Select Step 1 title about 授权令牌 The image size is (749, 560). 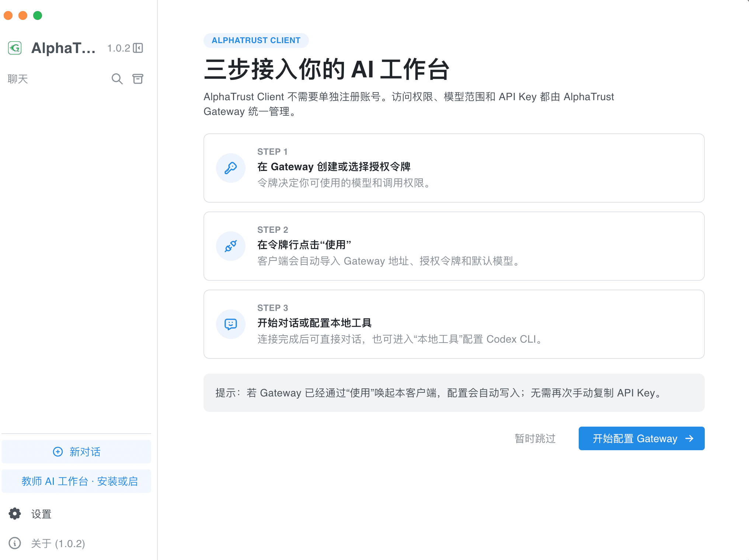(x=334, y=167)
